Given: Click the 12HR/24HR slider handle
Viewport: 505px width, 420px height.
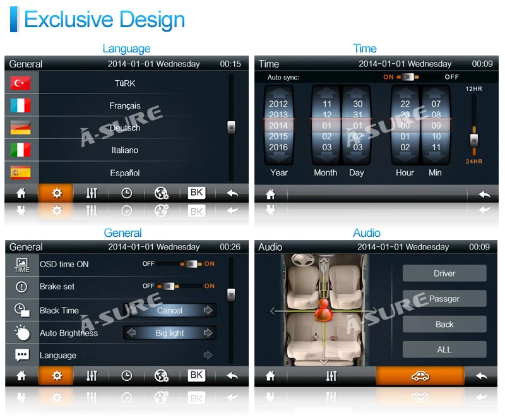Looking at the screenshot, I should tap(474, 140).
